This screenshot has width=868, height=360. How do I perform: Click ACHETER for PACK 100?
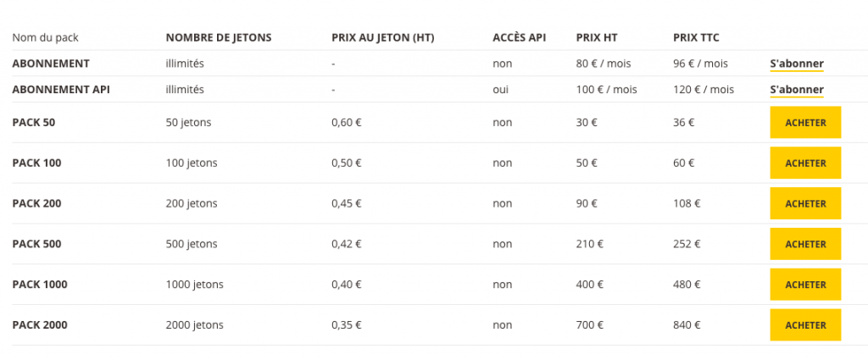tap(805, 163)
